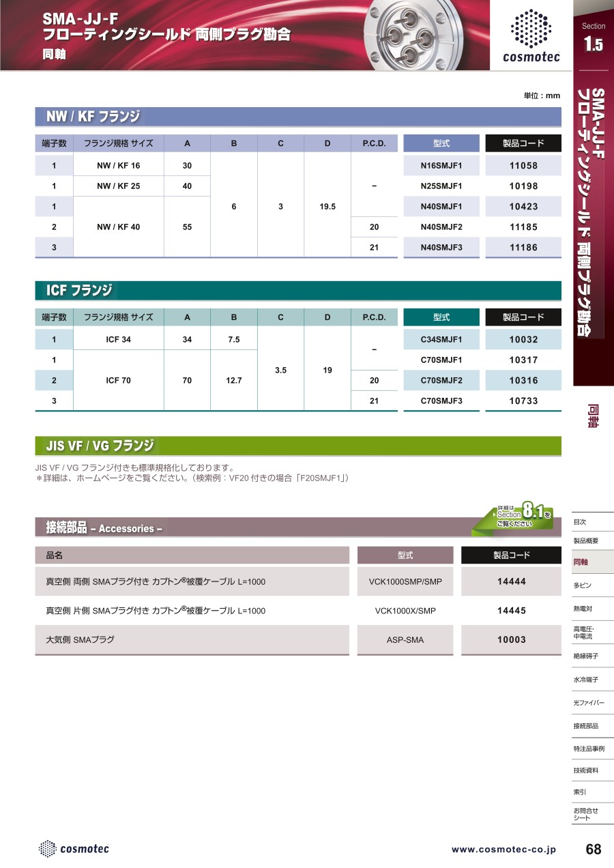Click product code 11058
This screenshot has height=868, width=614.
point(523,166)
